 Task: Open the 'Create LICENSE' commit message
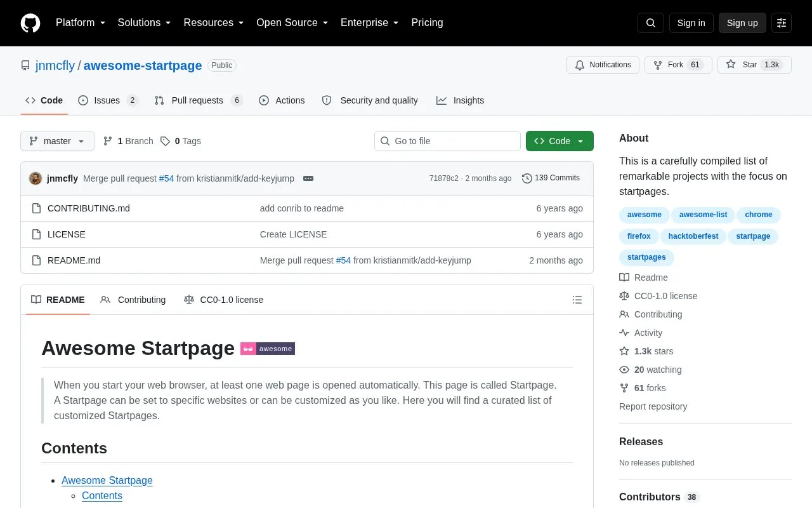pos(294,234)
